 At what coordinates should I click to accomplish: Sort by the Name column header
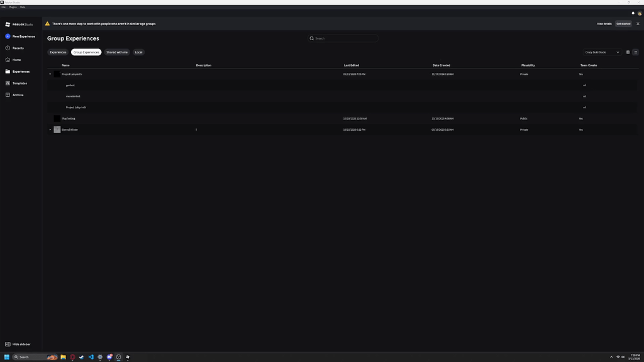65,65
